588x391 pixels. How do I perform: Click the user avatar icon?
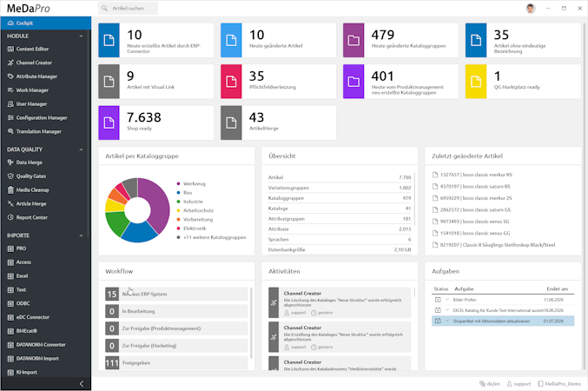[531, 9]
